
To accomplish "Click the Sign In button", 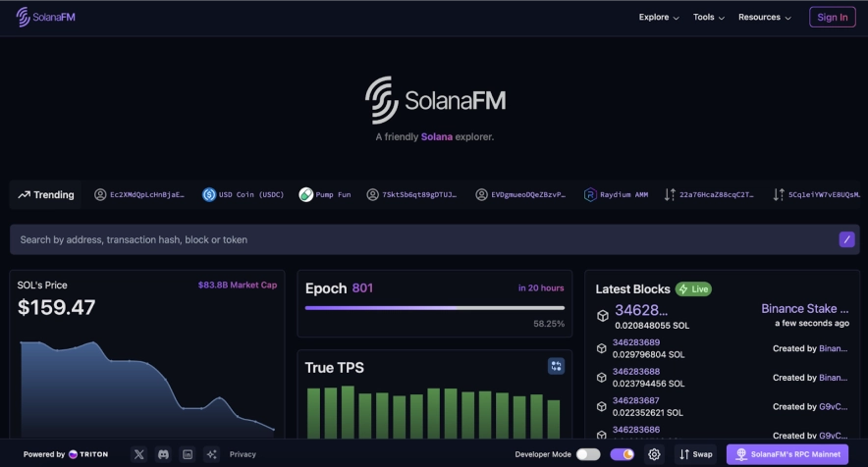I will point(832,17).
